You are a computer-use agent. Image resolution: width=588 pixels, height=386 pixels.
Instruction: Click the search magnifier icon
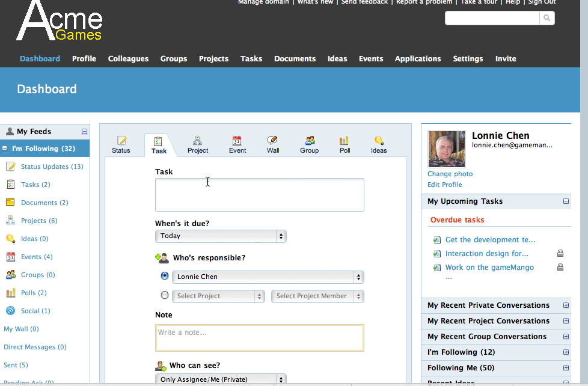tap(547, 18)
